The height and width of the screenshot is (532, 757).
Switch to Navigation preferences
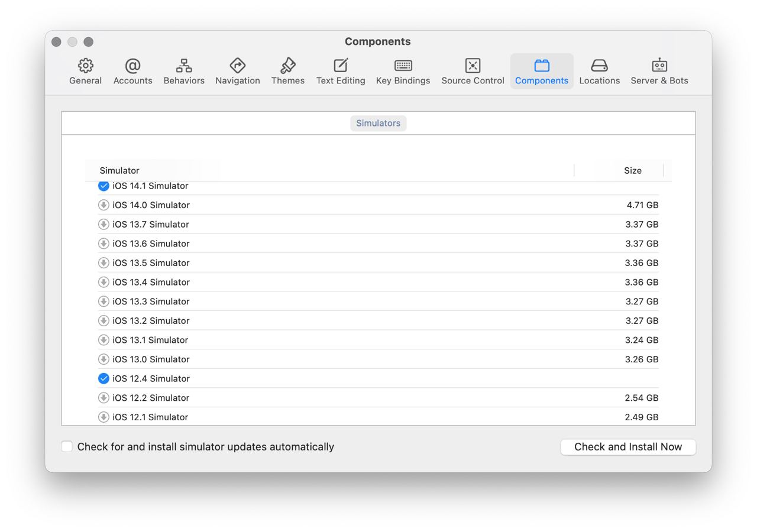(238, 72)
